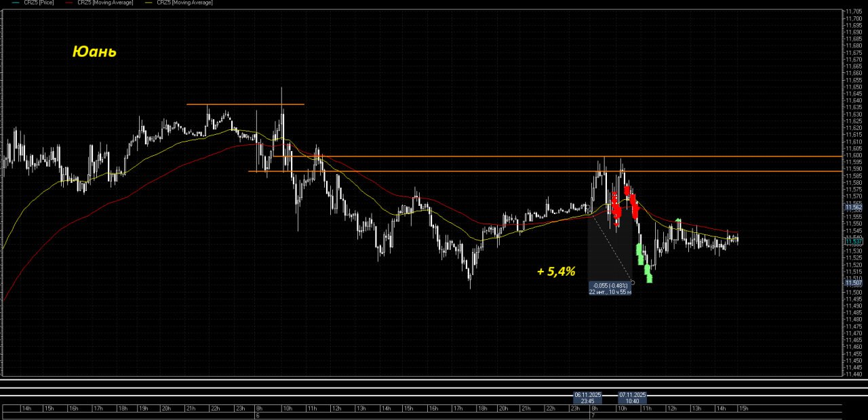868x420 pixels.
Task: Click the 11,507 highlighted price label
Action: pyautogui.click(x=854, y=282)
